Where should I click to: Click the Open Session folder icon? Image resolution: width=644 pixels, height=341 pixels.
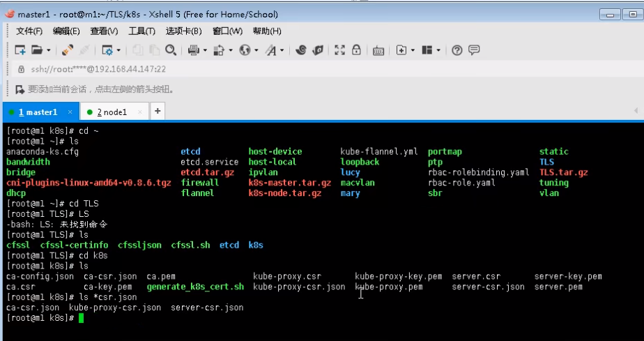(37, 50)
